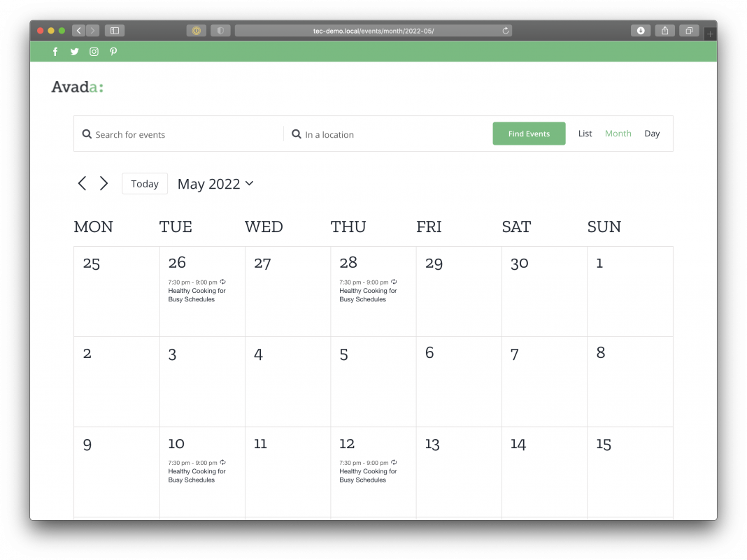Open the Pinterest social icon
The height and width of the screenshot is (560, 747).
(x=113, y=51)
